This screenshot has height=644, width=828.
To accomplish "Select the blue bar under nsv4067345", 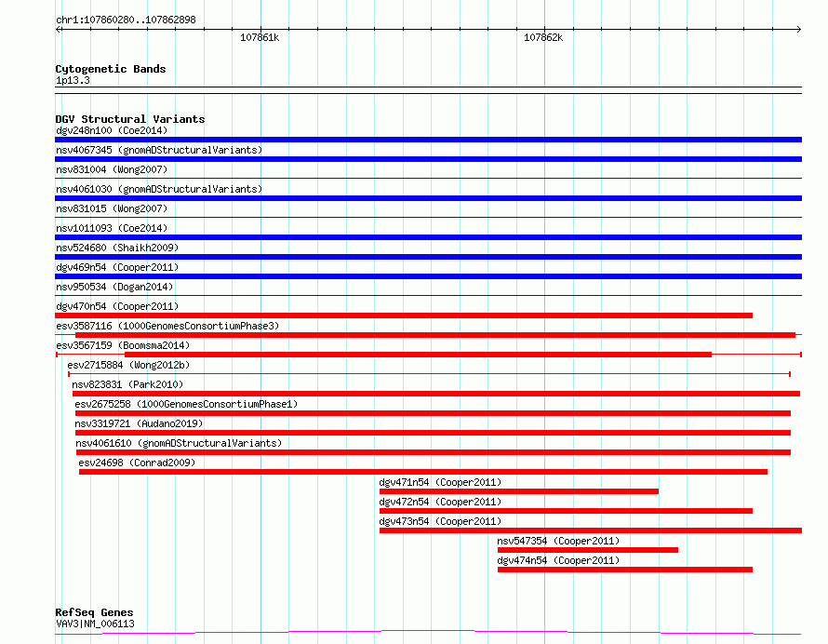I will click(428, 159).
